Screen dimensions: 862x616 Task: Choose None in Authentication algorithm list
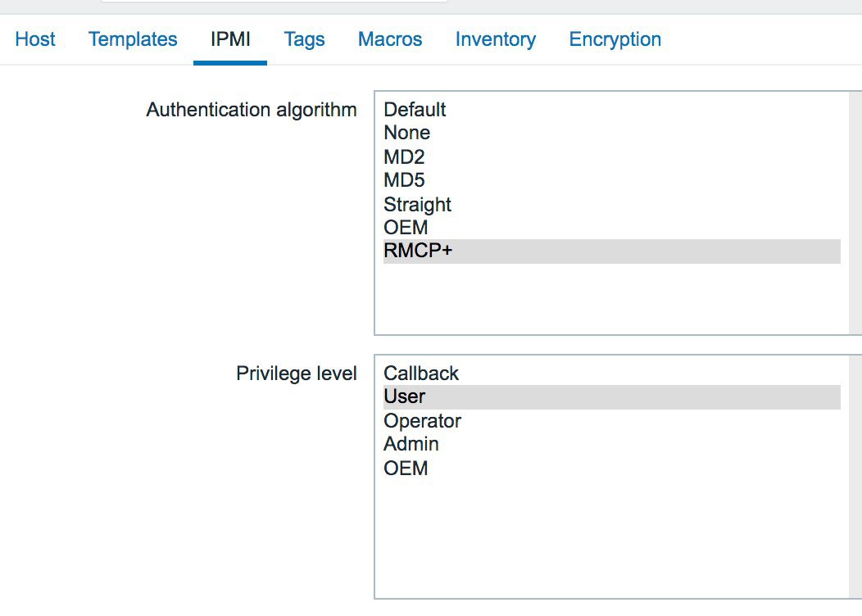pos(612,133)
